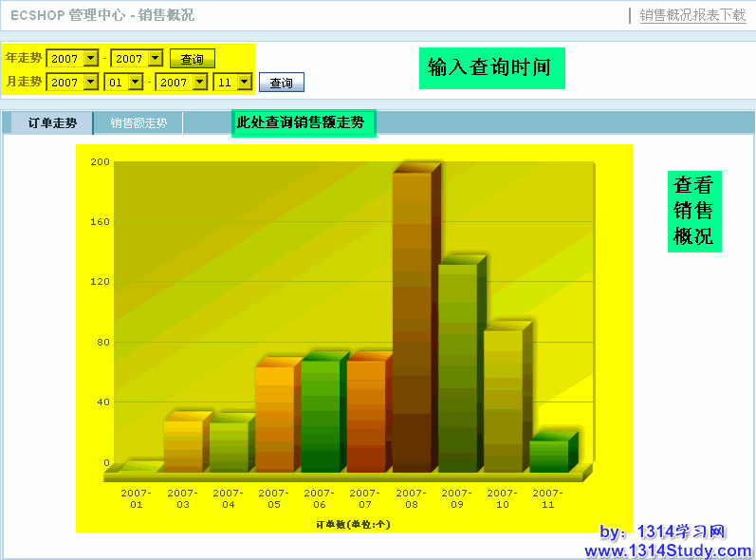Click the small green 2007-11 bar

548,454
